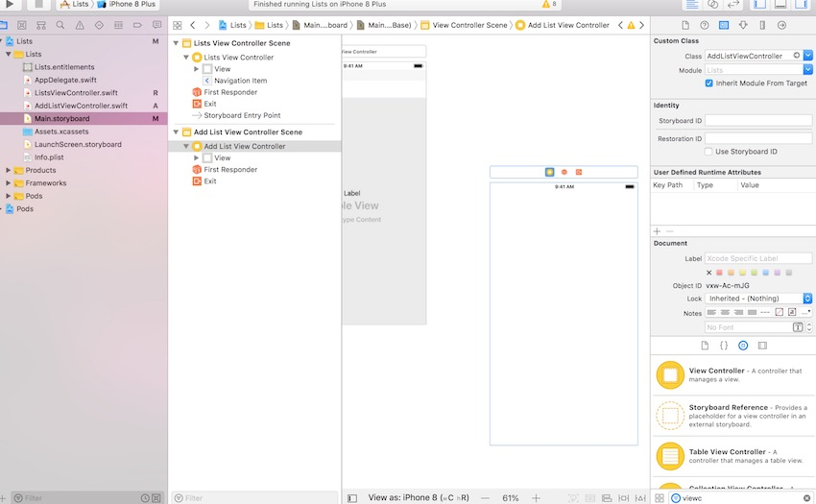Enable Use Storyboard ID checkbox
This screenshot has width=816, height=504.
point(708,152)
